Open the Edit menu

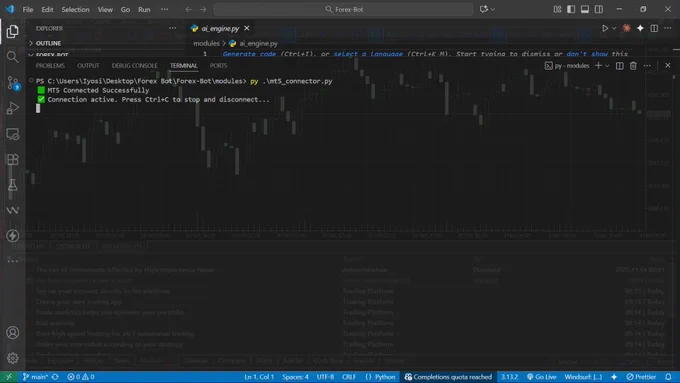(x=47, y=9)
